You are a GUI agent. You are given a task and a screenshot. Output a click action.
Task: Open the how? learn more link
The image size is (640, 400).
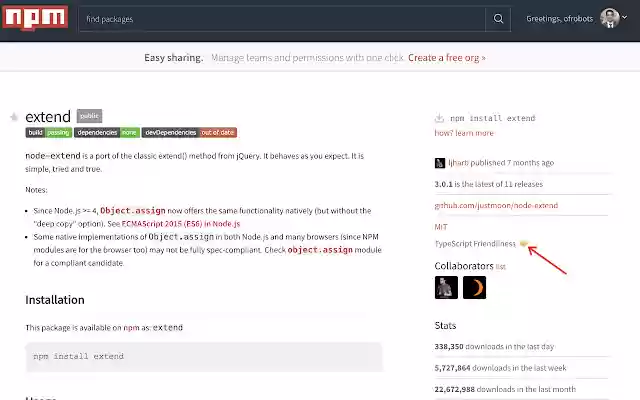tap(464, 133)
